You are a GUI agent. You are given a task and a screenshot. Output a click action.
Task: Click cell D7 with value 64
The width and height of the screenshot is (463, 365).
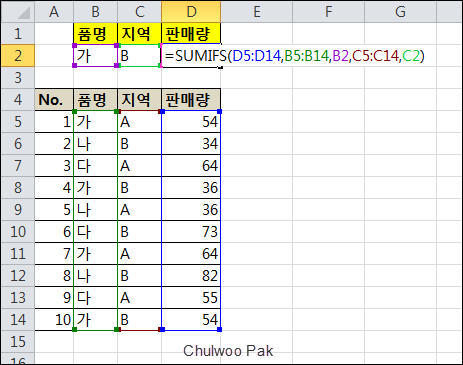[x=191, y=166]
